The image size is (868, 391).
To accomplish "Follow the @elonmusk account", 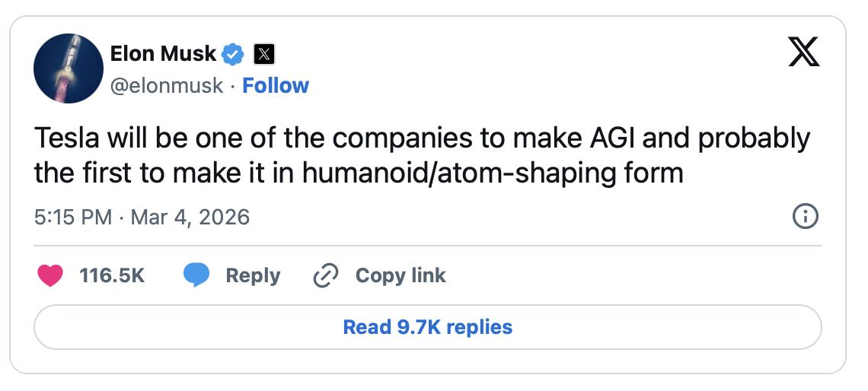I will coord(276,85).
